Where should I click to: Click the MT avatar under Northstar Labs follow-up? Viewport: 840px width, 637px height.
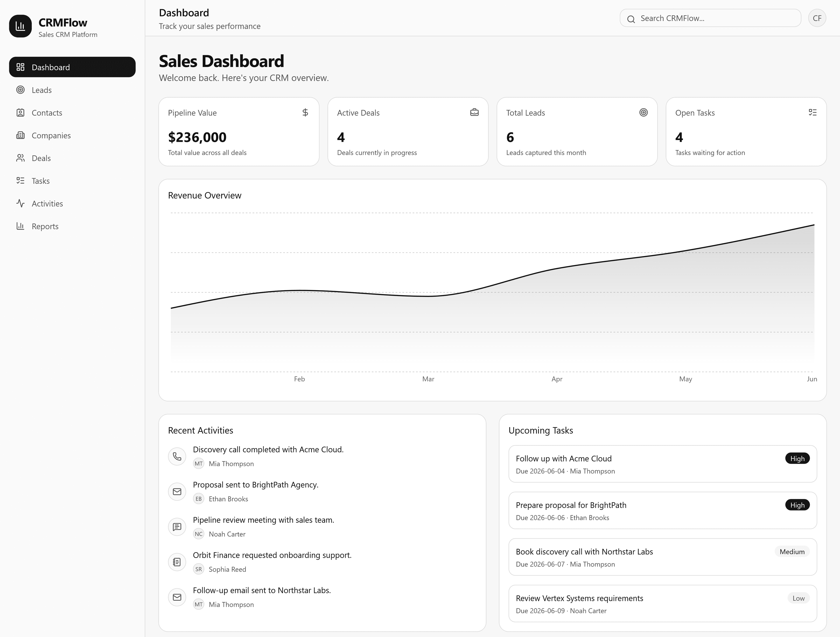[199, 604]
